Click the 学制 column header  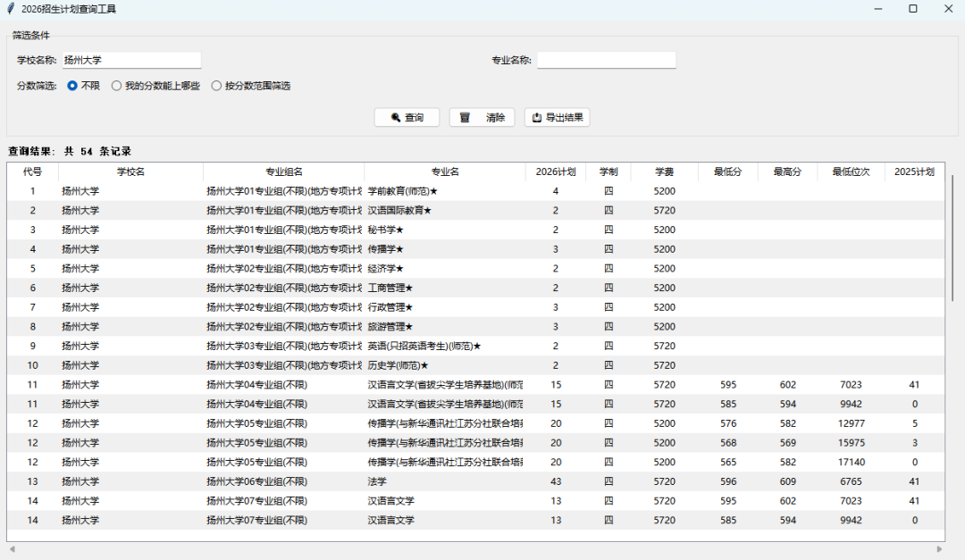[608, 171]
